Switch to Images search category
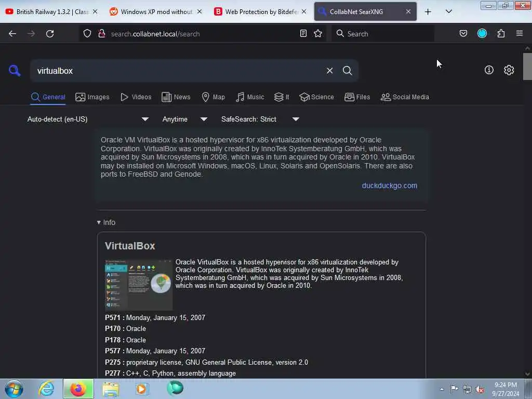 (x=92, y=97)
